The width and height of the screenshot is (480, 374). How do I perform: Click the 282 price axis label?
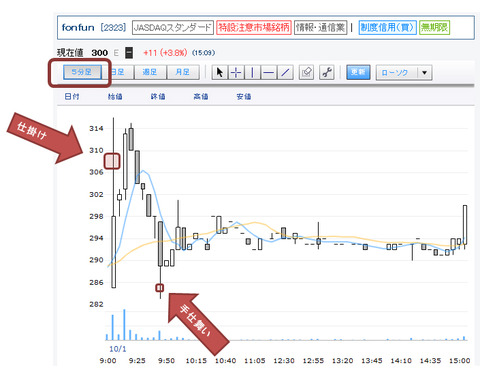pyautogui.click(x=96, y=304)
